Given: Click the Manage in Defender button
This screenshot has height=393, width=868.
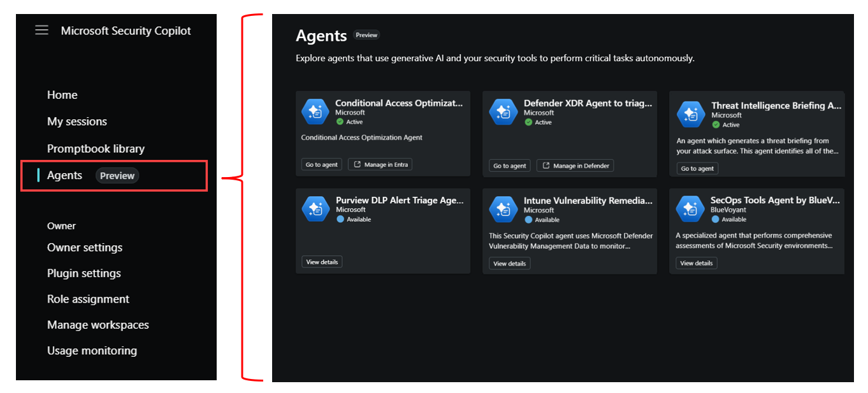Looking at the screenshot, I should [575, 166].
